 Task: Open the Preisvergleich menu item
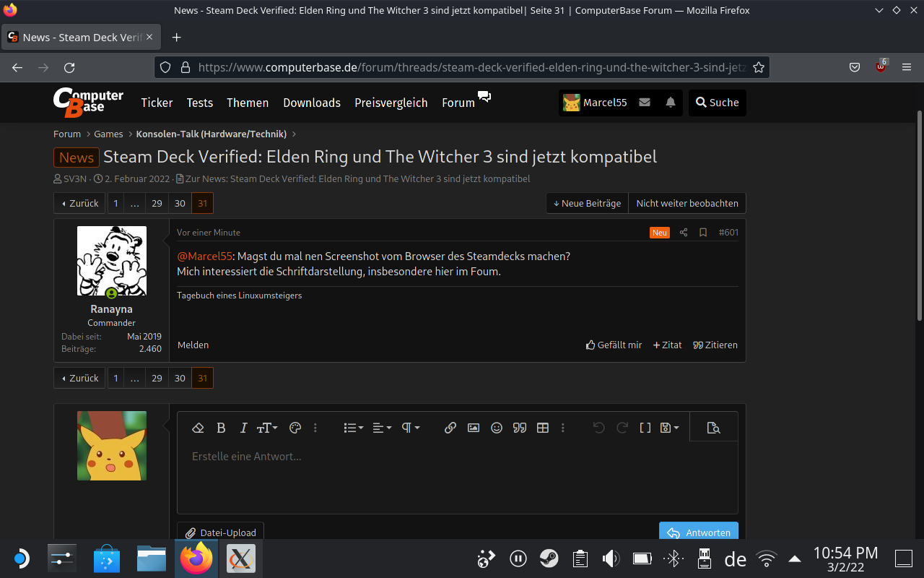pyautogui.click(x=391, y=103)
